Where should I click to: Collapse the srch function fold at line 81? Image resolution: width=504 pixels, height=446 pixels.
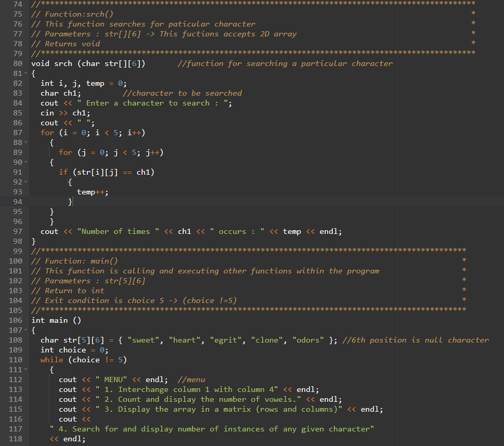tap(25, 73)
